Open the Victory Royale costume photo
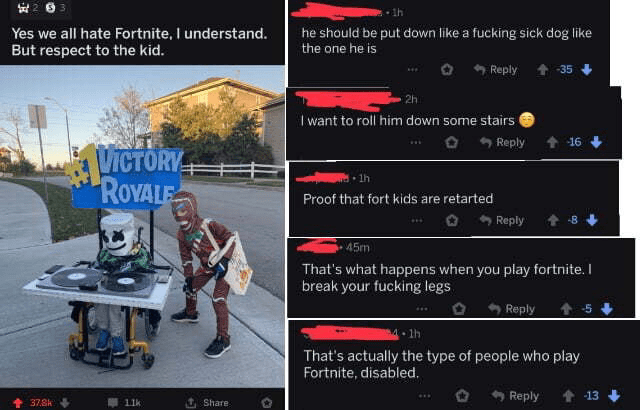Viewport: 640px width, 410px height. coord(142,226)
